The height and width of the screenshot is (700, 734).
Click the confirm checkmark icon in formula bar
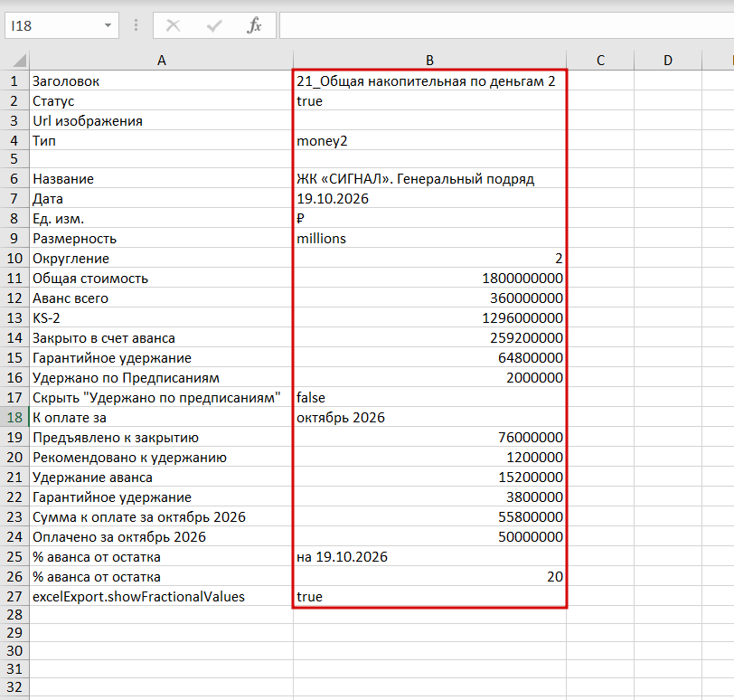[x=214, y=25]
